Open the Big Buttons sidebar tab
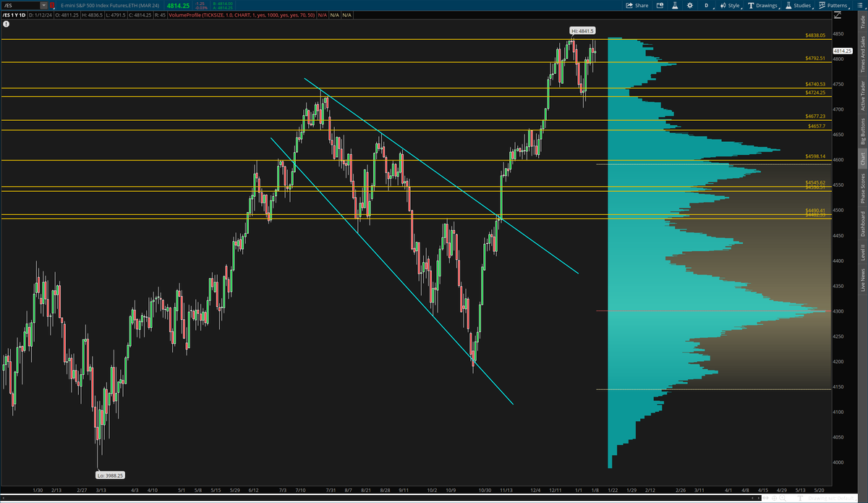Image resolution: width=868 pixels, height=503 pixels. click(862, 131)
